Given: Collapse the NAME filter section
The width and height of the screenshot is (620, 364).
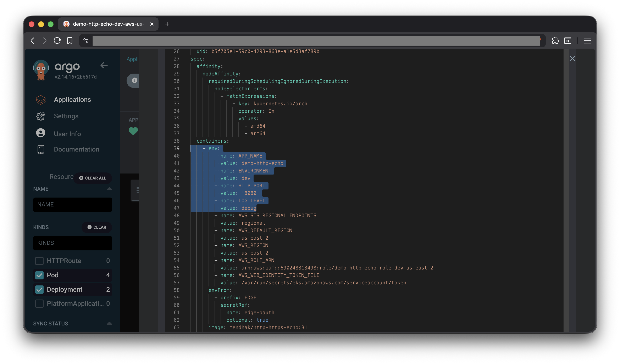Looking at the screenshot, I should click(109, 189).
